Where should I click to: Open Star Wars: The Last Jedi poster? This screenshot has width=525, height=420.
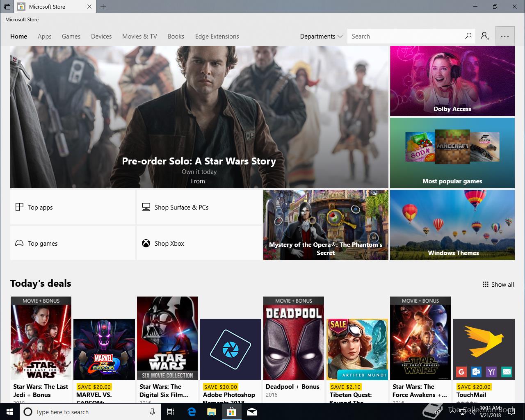[x=41, y=338]
